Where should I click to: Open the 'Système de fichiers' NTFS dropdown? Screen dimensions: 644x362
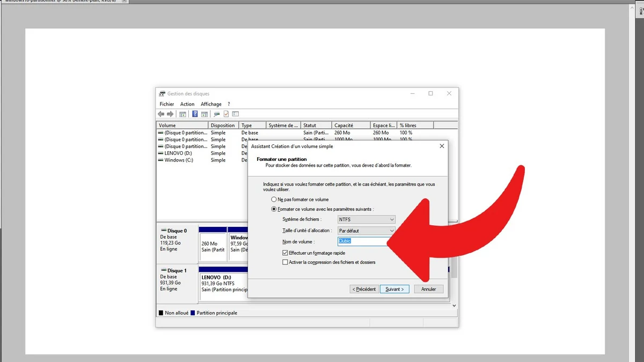click(367, 219)
